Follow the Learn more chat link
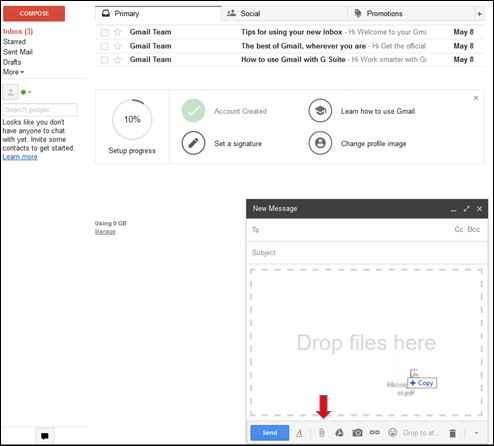This screenshot has width=494, height=446. click(20, 157)
